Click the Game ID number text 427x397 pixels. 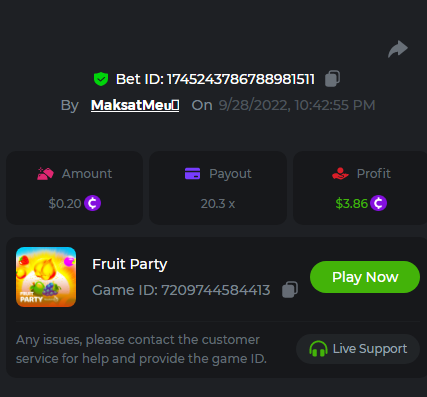(216, 290)
